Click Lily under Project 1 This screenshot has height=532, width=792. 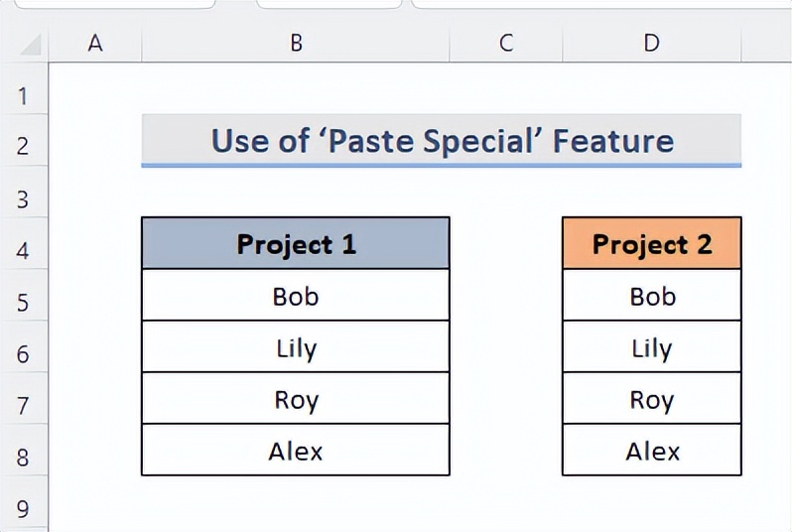click(296, 347)
